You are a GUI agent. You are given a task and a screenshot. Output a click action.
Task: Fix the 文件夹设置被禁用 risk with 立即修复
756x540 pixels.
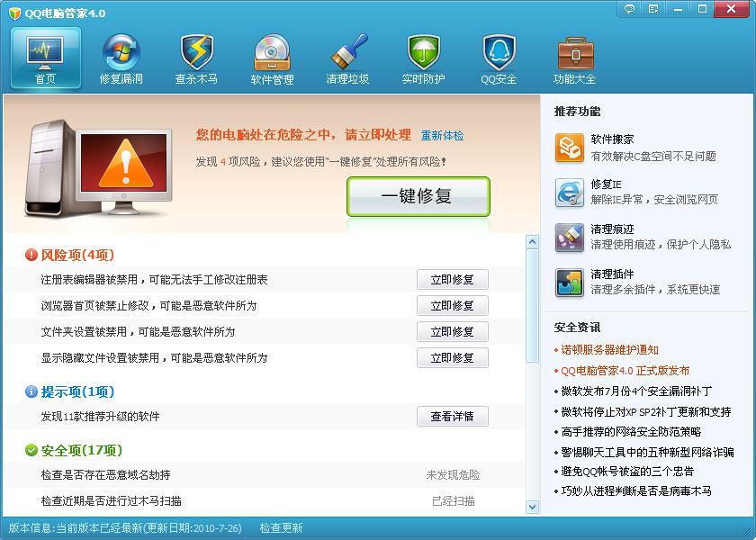452,332
